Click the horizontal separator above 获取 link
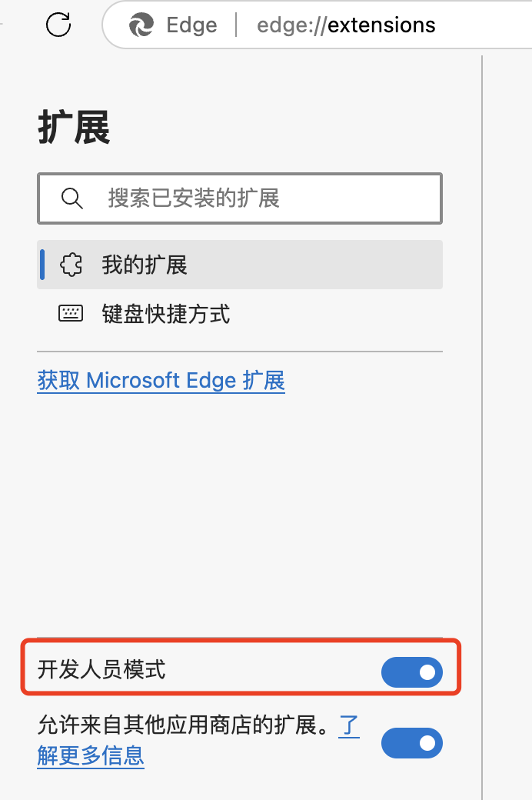532x800 pixels. pos(240,352)
